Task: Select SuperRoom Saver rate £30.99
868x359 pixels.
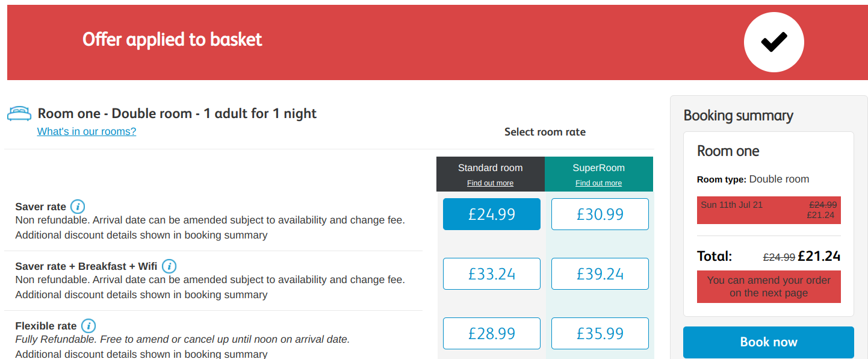Action: (600, 214)
